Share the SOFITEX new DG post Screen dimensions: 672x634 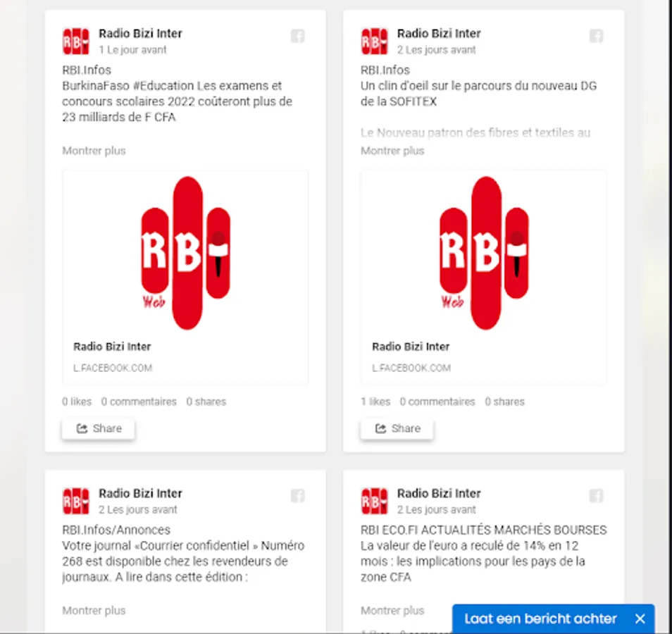click(x=397, y=429)
